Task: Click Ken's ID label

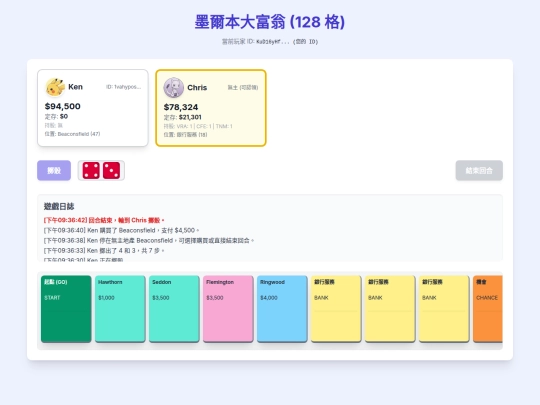Action: pyautogui.click(x=124, y=87)
